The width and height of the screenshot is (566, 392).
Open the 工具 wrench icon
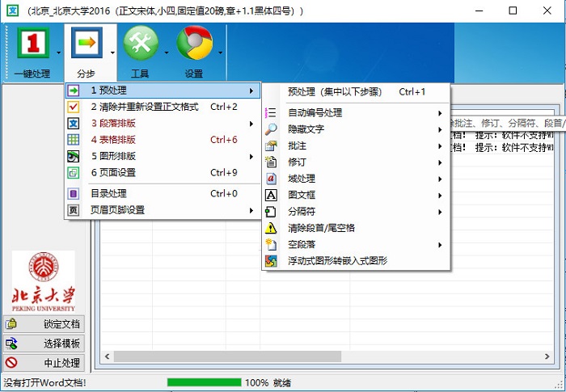[141, 44]
